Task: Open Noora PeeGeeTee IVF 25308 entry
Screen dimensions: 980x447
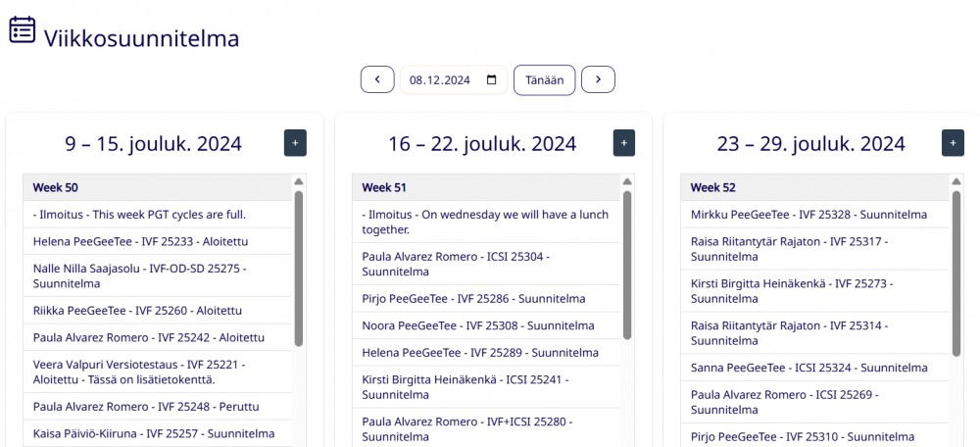Action: pos(479,325)
